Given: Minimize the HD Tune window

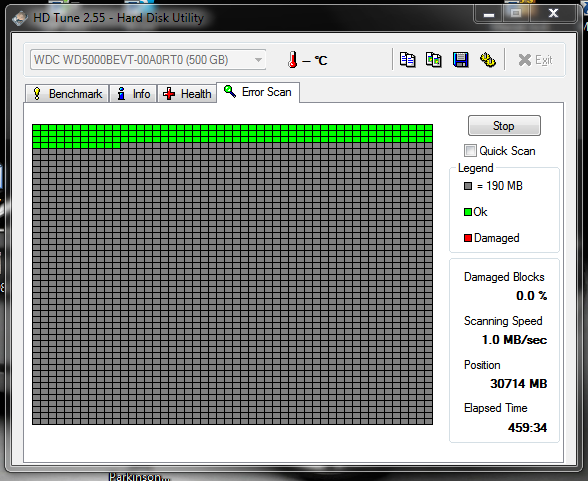Looking at the screenshot, I should pos(489,14).
